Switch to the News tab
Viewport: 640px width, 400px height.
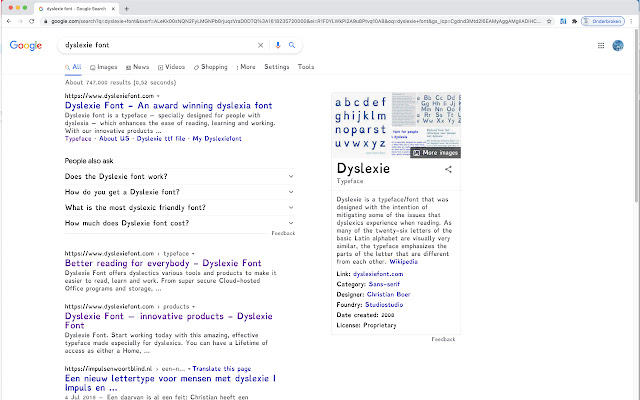[x=138, y=67]
